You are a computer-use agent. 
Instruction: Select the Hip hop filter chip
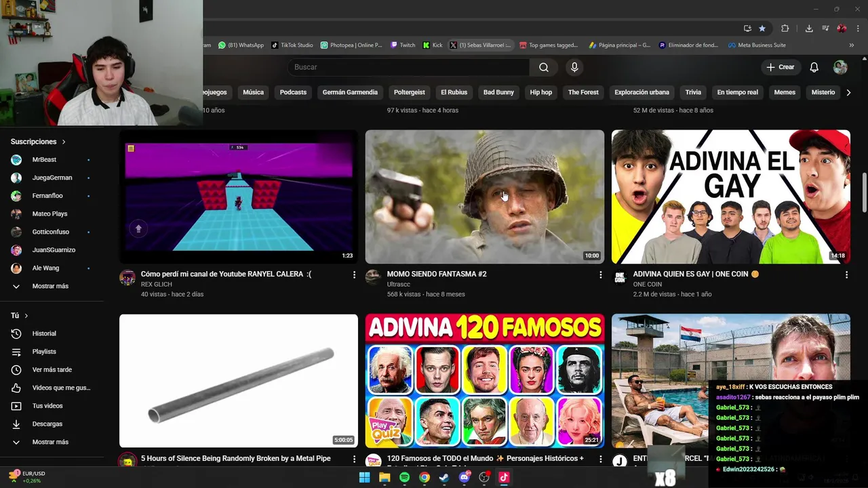[x=541, y=92]
